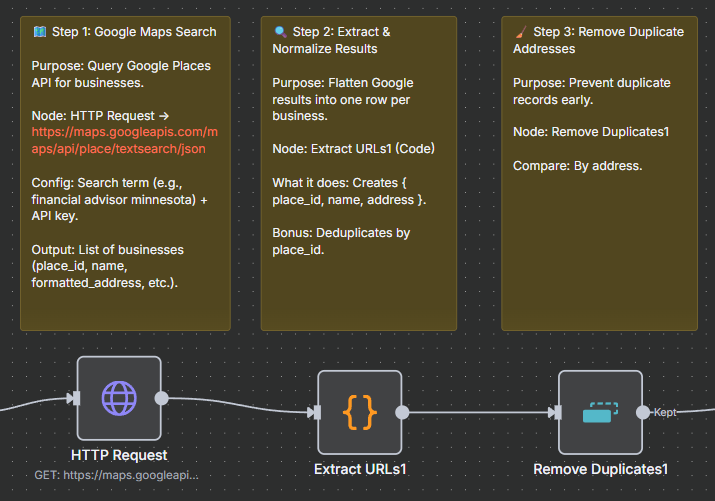This screenshot has width=715, height=501.
Task: Select the Remove Duplicates1 node icon
Action: (x=601, y=412)
